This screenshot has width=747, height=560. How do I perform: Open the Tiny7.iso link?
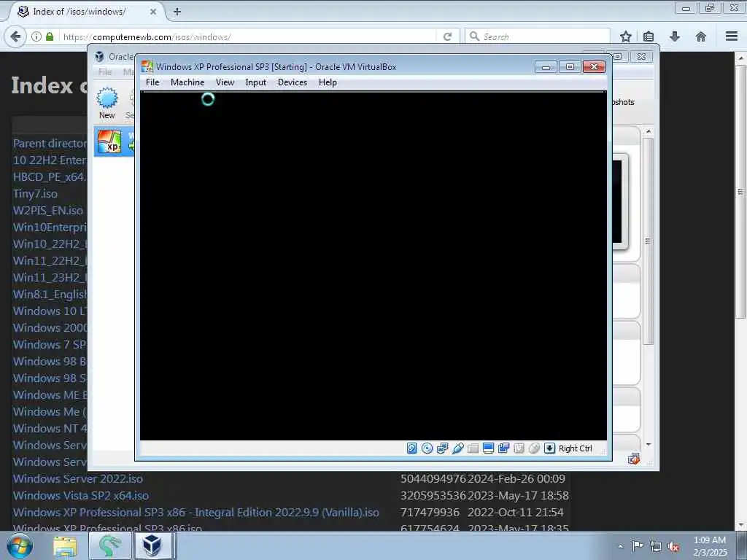coord(35,194)
